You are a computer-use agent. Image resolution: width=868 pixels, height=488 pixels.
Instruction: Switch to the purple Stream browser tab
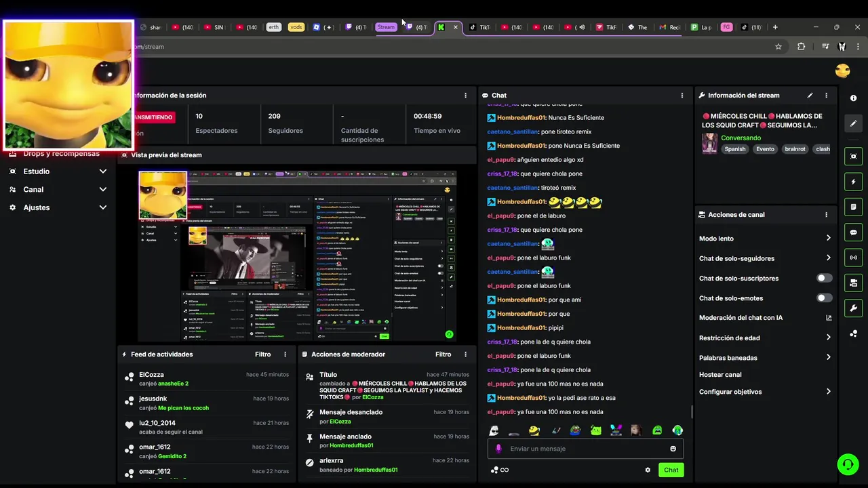click(386, 27)
